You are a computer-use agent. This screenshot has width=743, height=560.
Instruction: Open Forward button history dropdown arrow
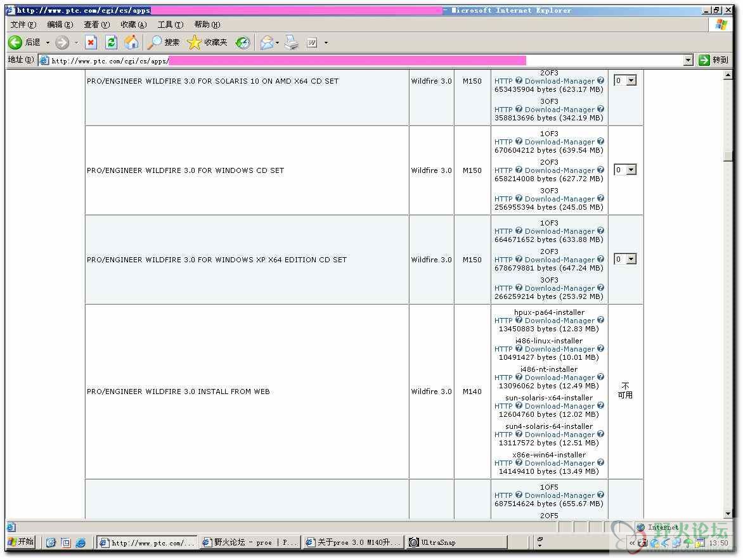pyautogui.click(x=76, y=43)
